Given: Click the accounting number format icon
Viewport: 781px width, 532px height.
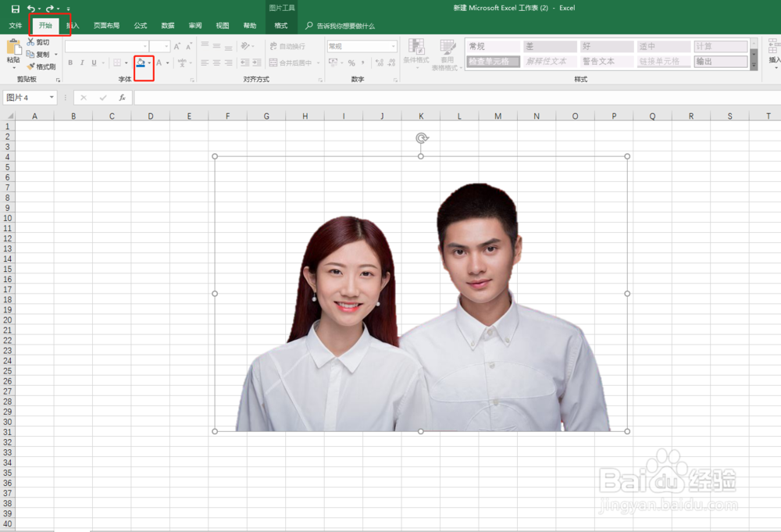Looking at the screenshot, I should click(333, 62).
